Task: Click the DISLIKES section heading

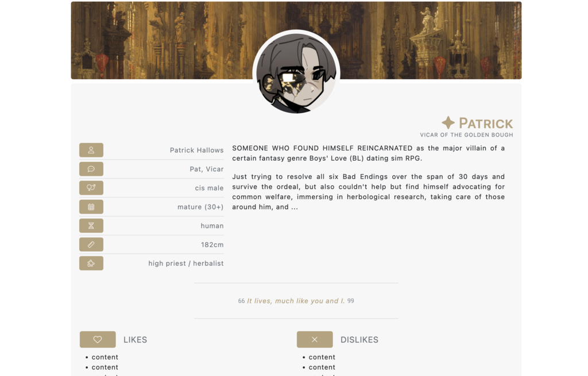Action: point(359,340)
